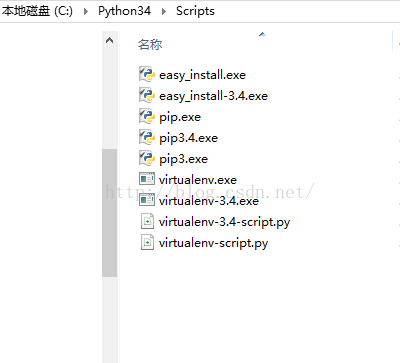Click sort direction arrow above 名称 column
400x363 pixels.
coord(262,34)
